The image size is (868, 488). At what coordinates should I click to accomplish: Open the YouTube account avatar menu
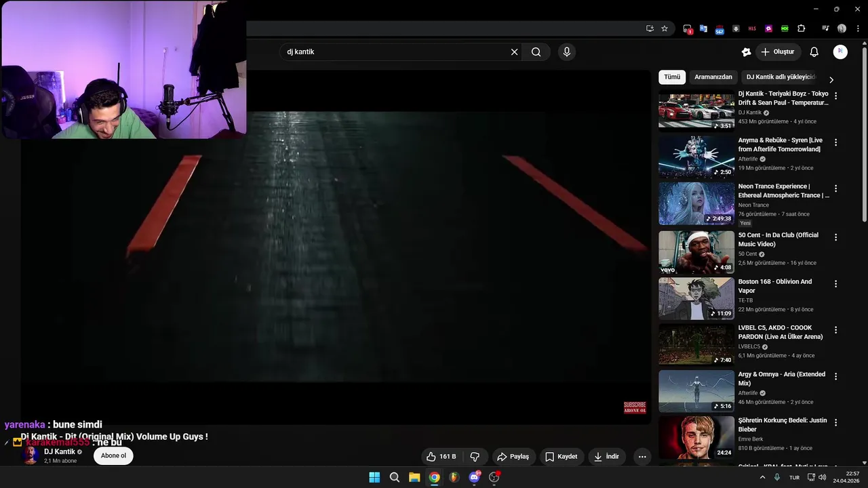pos(840,52)
